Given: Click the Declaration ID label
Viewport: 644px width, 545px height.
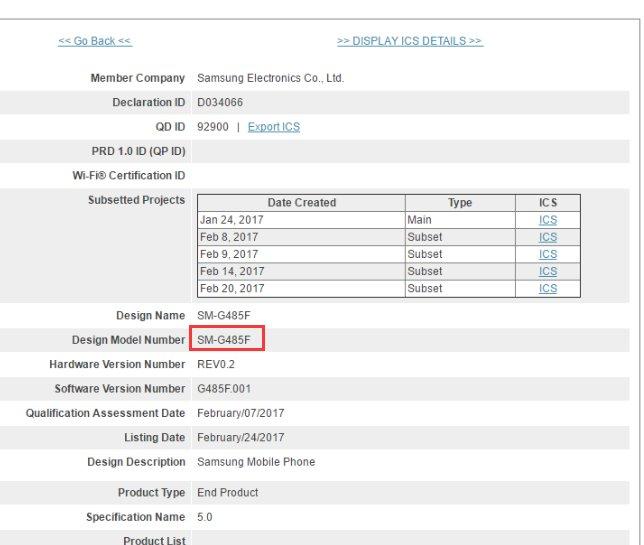Looking at the screenshot, I should [149, 102].
